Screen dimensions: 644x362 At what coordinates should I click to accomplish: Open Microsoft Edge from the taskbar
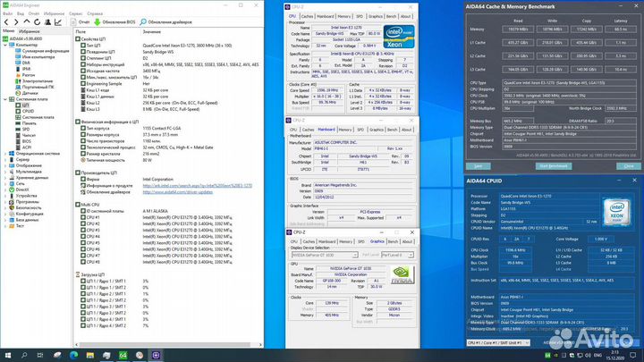coord(74,355)
